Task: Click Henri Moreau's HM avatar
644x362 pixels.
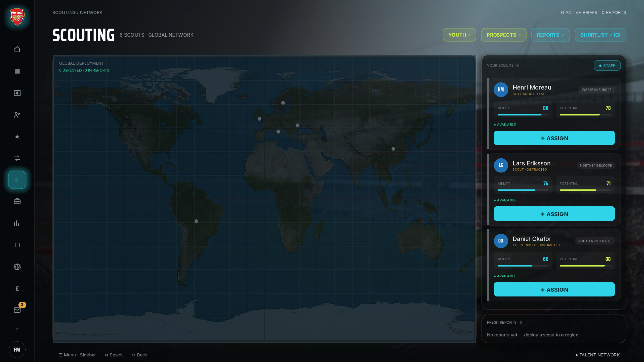Action: pos(501,89)
